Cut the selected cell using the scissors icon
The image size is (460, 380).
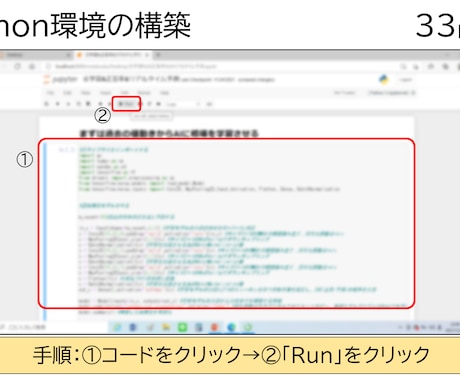[x=68, y=104]
